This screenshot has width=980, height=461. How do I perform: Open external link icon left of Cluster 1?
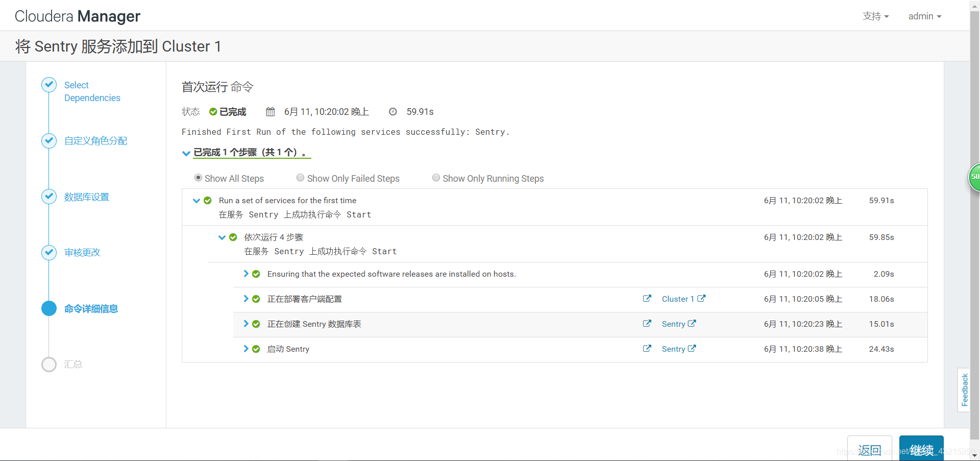[x=647, y=299]
